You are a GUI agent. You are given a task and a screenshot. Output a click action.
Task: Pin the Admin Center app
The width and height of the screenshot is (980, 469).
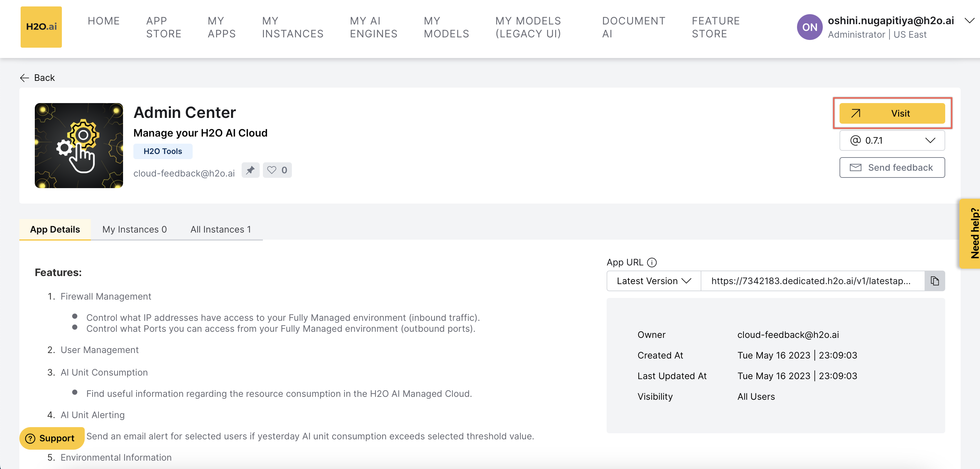pyautogui.click(x=250, y=170)
